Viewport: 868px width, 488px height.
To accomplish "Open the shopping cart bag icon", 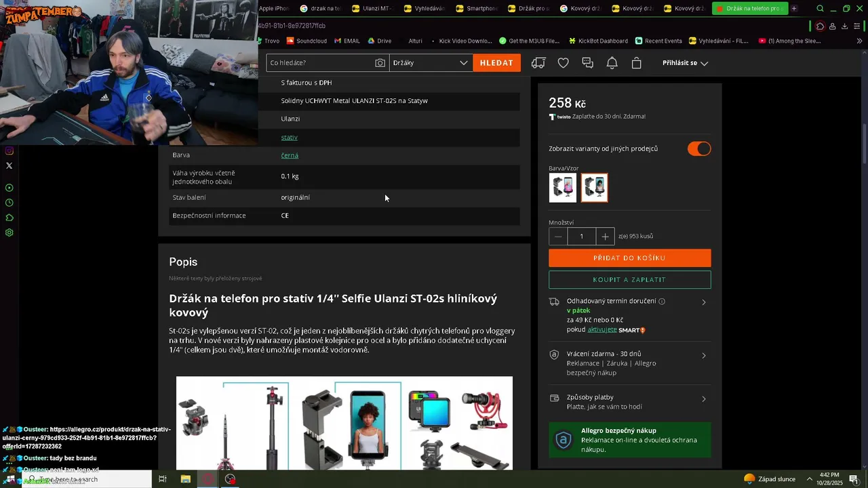I will (636, 63).
